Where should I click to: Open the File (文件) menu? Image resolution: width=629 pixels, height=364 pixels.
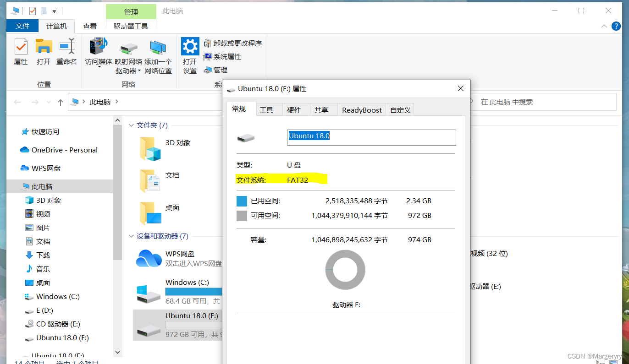click(x=22, y=26)
